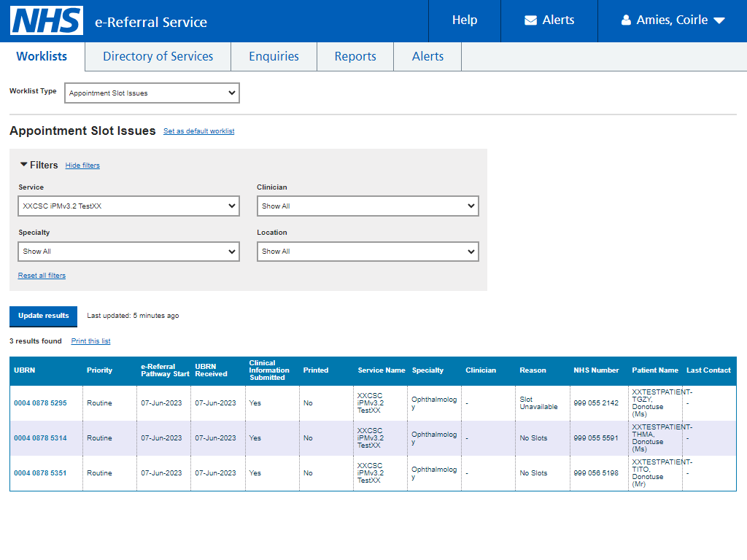747x560 pixels.
Task: Open the Amies, Coirle account menu arrow
Action: pos(719,20)
